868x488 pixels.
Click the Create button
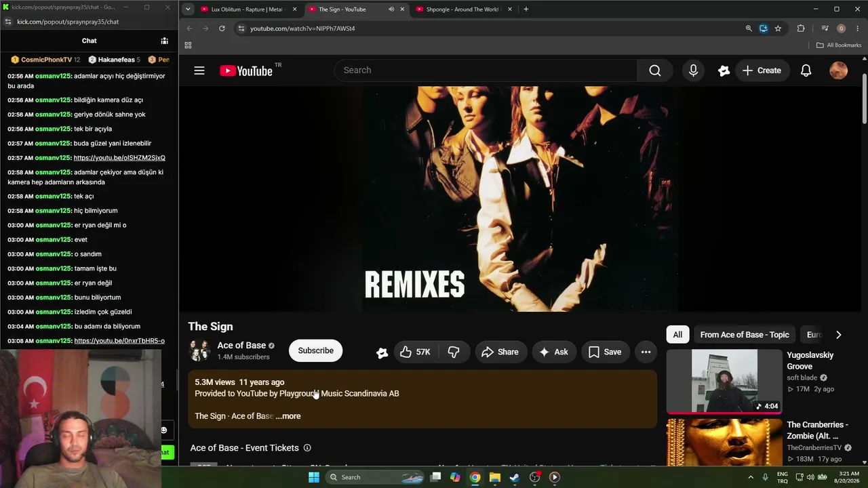coord(762,70)
